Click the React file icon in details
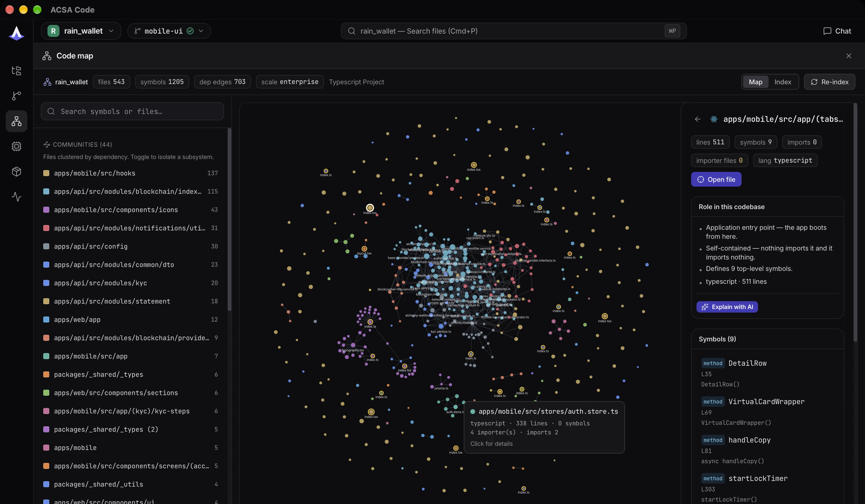Viewport: 865px width, 504px height. coord(714,119)
